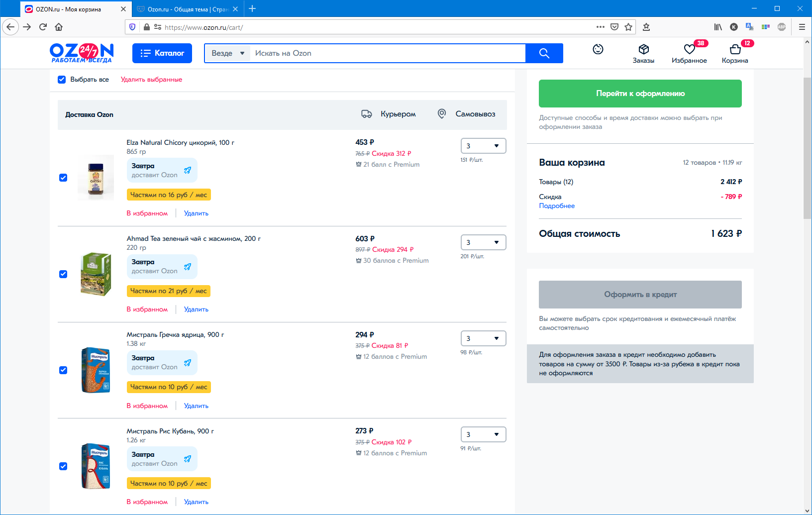This screenshot has height=515, width=812.
Task: Open the Firefox Library icon
Action: (x=718, y=27)
